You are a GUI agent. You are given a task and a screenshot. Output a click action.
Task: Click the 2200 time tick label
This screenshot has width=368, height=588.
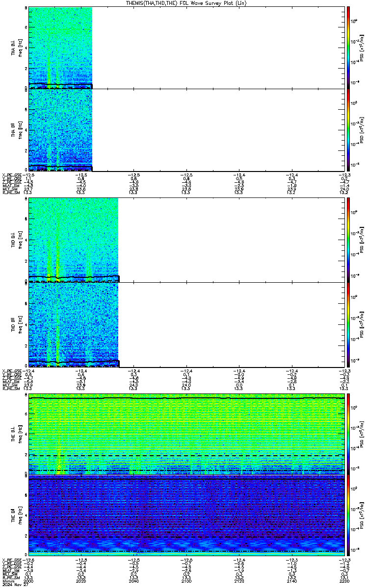tap(344, 582)
